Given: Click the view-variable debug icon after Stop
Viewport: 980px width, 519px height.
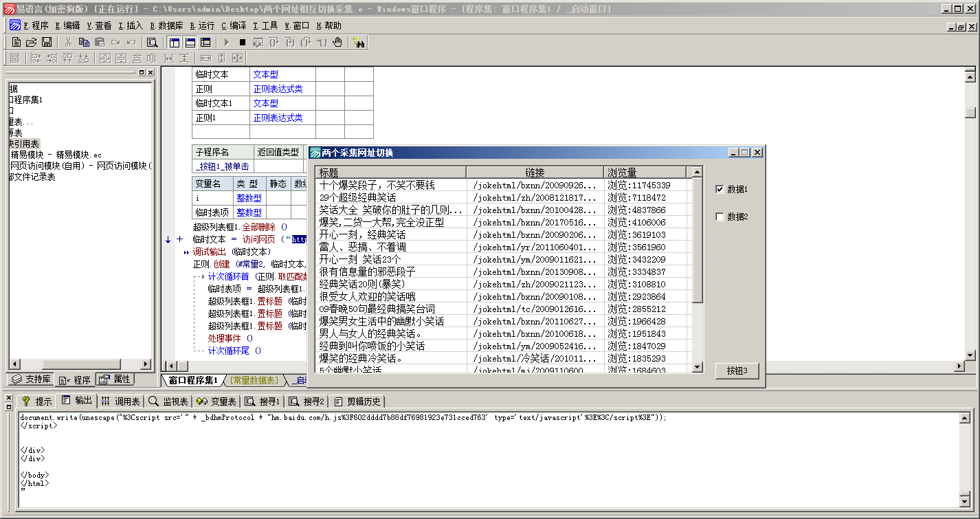Looking at the screenshot, I should click(x=258, y=42).
